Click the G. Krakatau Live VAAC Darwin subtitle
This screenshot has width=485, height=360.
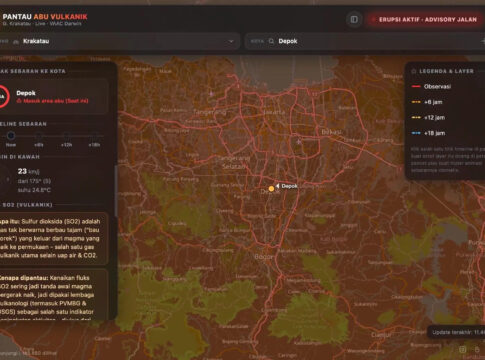coord(42,24)
